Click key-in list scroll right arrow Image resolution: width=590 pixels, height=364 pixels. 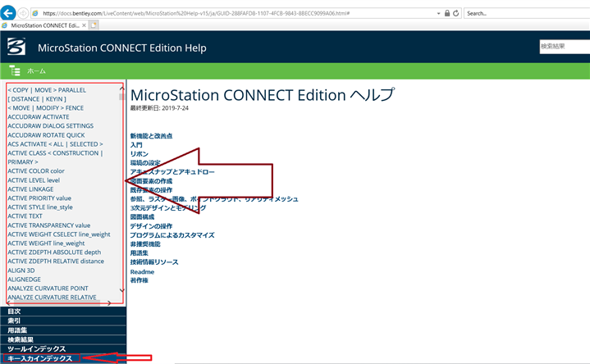(109, 303)
